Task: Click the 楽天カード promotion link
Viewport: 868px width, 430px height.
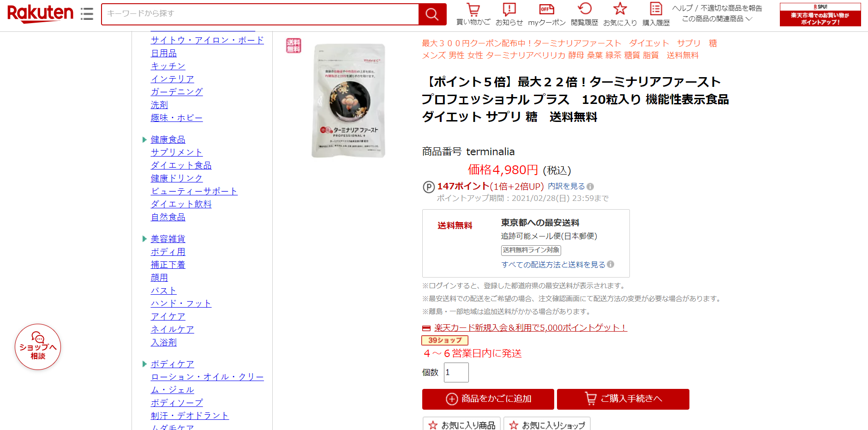Action: [x=531, y=327]
